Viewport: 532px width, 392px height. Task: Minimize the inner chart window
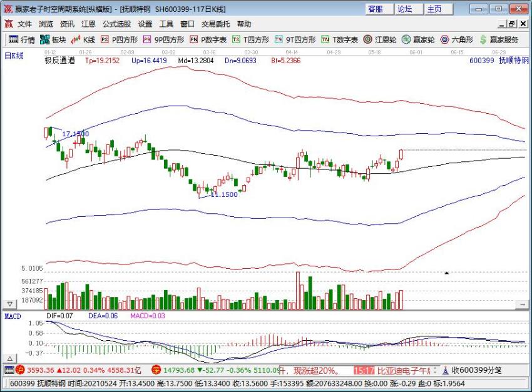point(502,24)
